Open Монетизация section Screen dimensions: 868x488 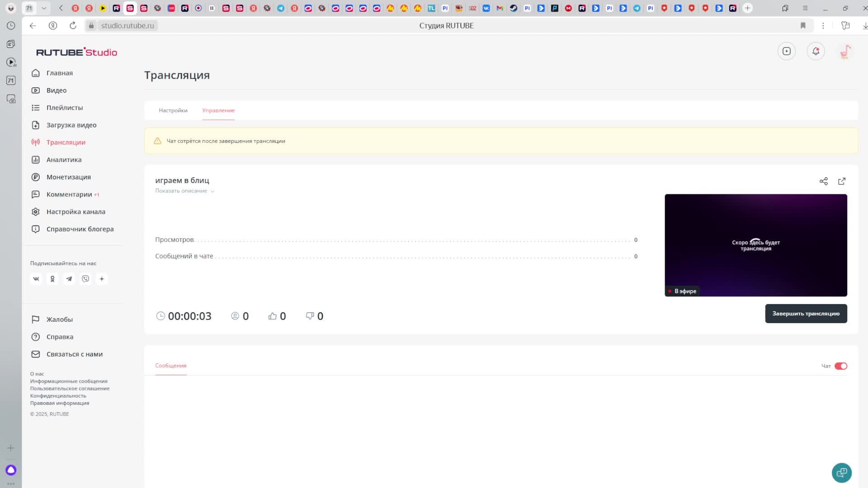(68, 177)
